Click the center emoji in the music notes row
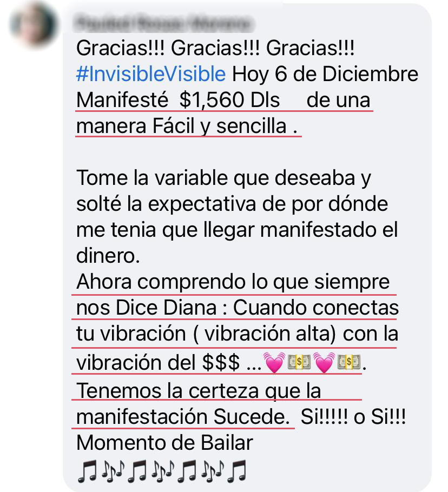This screenshot has width=448, height=492. [x=162, y=471]
